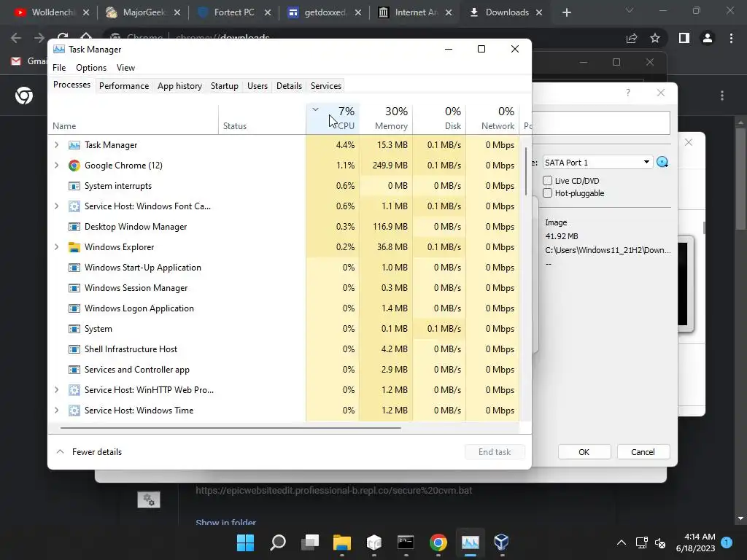Click the Windows Explorer folder icon in list

click(x=74, y=247)
